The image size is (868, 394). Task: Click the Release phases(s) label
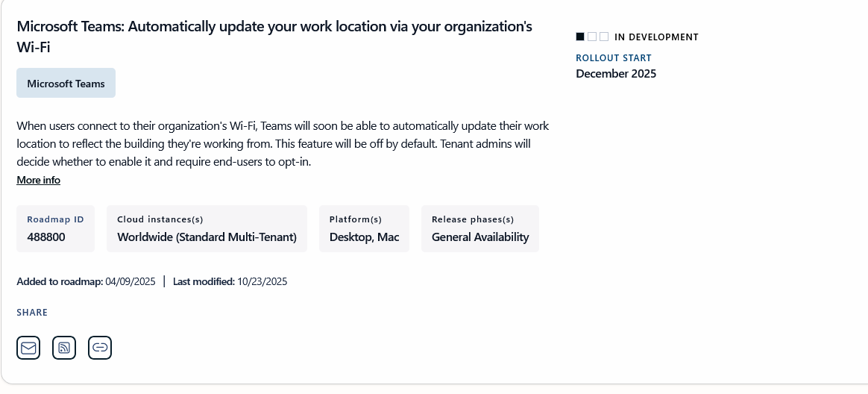472,219
